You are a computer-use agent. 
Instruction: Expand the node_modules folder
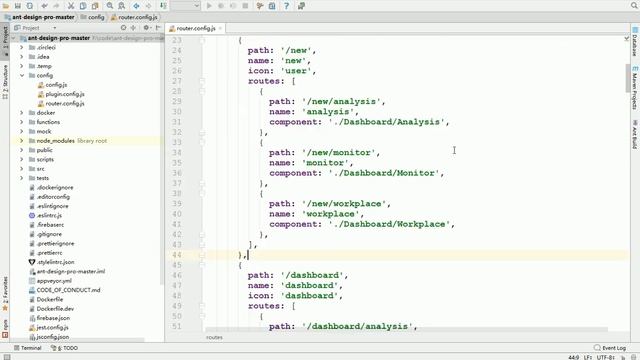click(x=22, y=141)
